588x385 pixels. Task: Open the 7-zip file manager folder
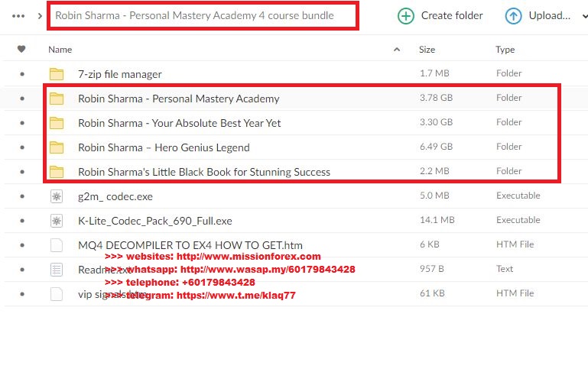pyautogui.click(x=119, y=74)
